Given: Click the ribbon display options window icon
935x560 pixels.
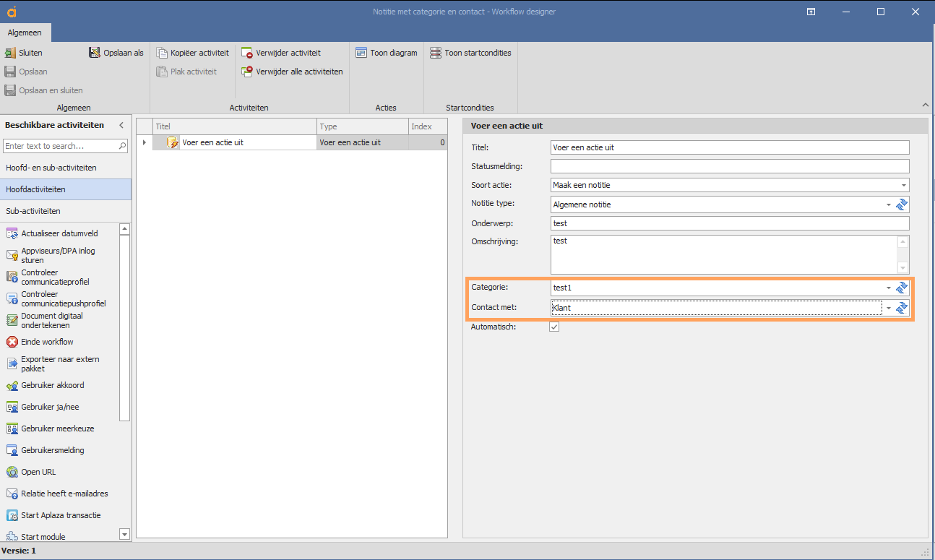Looking at the screenshot, I should click(811, 12).
